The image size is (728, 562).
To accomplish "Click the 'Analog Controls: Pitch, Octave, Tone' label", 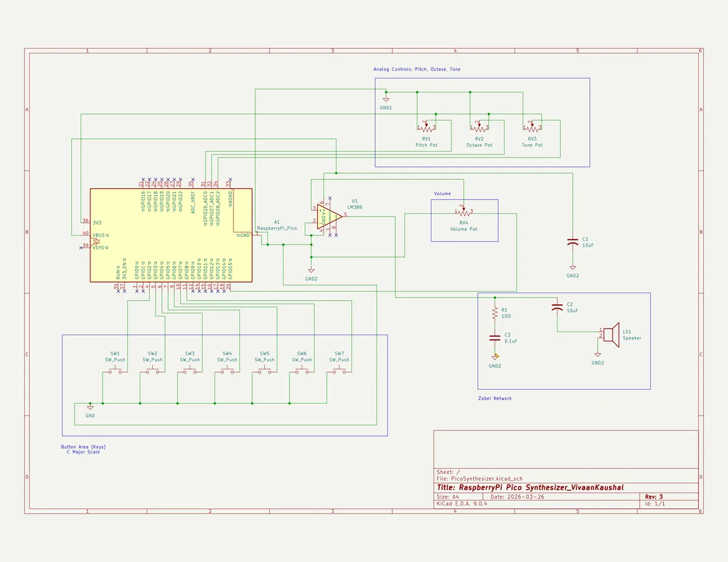I will point(417,69).
